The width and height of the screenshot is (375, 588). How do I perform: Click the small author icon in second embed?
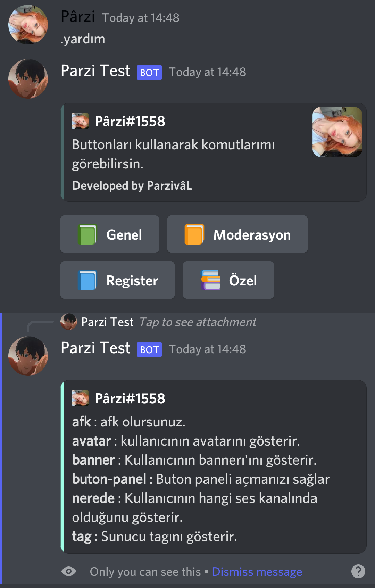[x=80, y=398]
